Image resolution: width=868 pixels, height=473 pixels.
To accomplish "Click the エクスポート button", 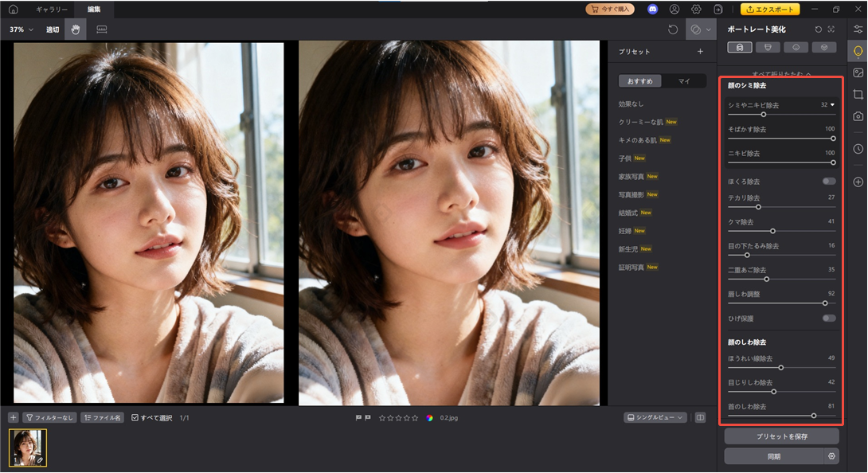I will [770, 10].
